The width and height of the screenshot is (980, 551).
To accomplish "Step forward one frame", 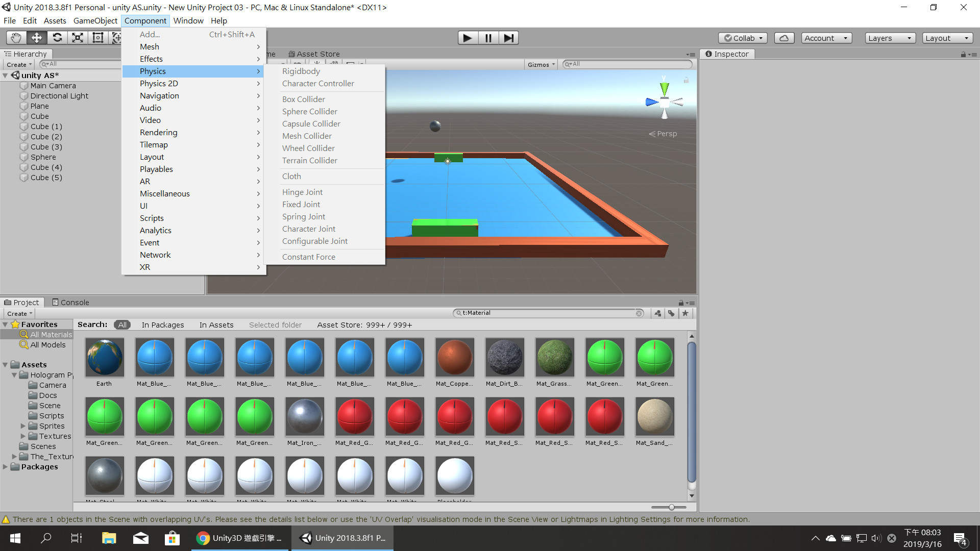I will (x=508, y=37).
